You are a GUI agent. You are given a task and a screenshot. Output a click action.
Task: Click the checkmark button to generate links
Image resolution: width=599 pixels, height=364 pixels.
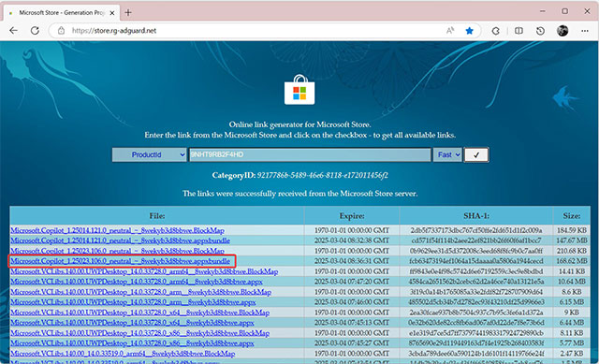[x=476, y=154]
